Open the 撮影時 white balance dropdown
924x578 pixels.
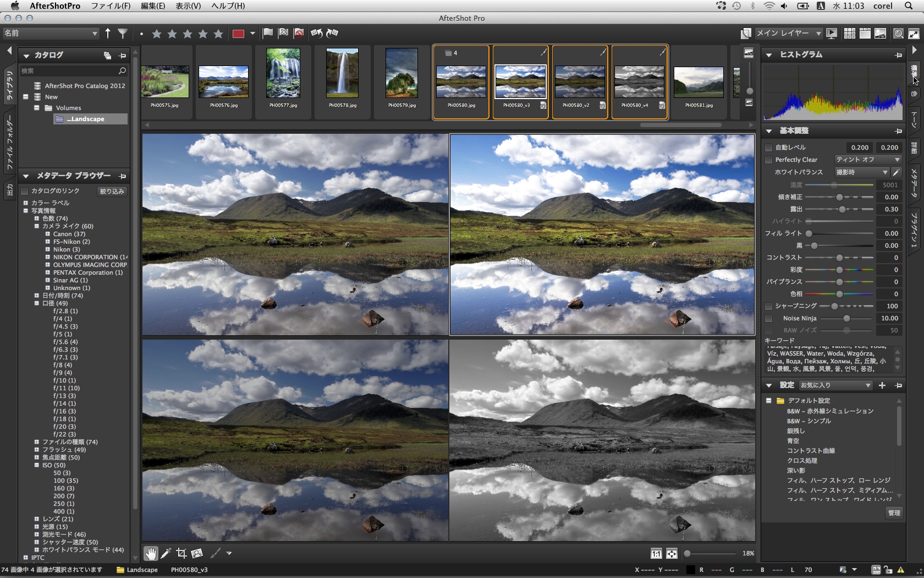click(861, 172)
